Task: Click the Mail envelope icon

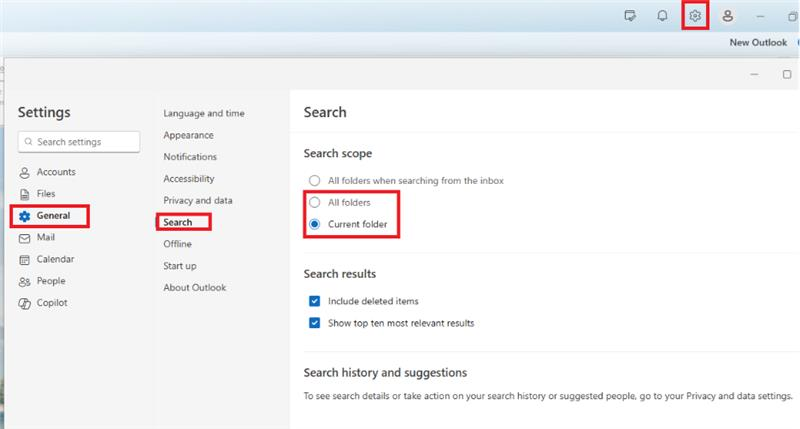Action: [24, 238]
